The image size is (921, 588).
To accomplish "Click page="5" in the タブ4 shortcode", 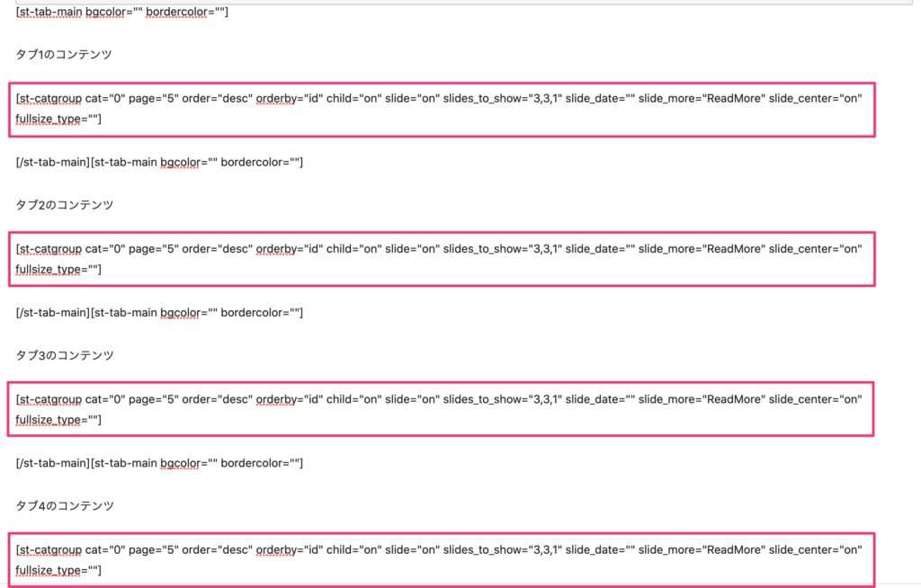I will tap(153, 550).
